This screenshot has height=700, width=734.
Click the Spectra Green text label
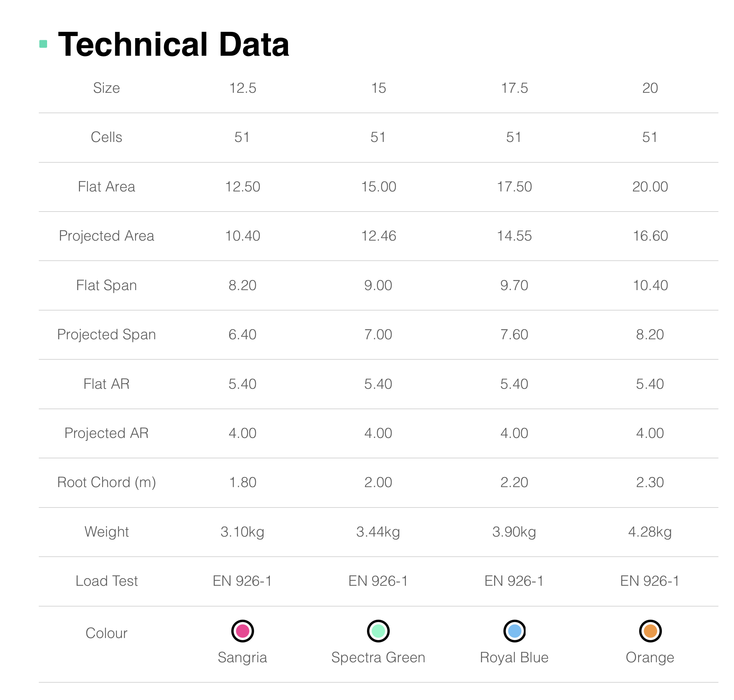tap(378, 657)
